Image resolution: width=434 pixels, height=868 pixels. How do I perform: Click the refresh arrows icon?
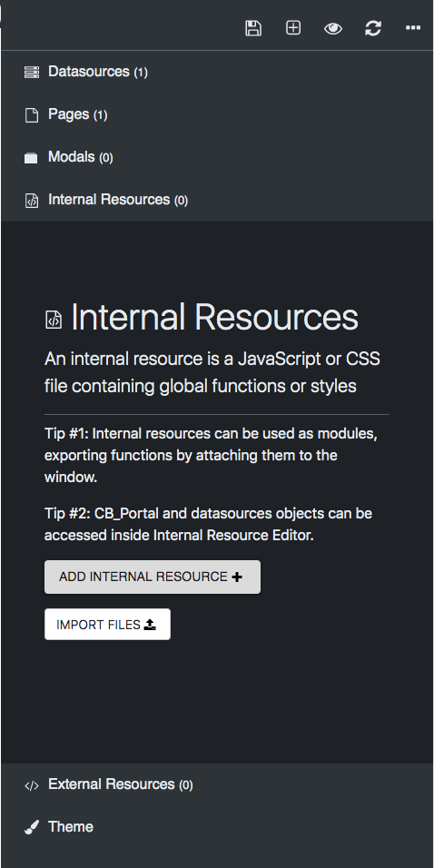point(373,28)
